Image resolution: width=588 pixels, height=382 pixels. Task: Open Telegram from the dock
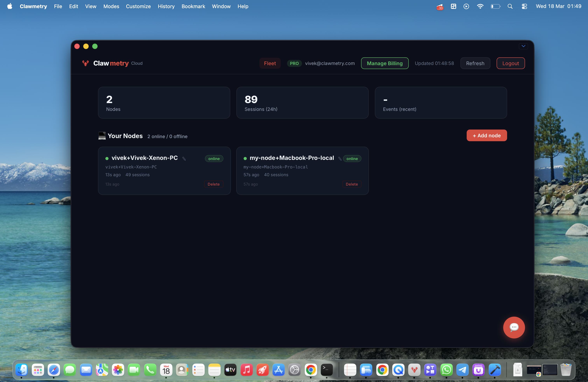coord(462,370)
